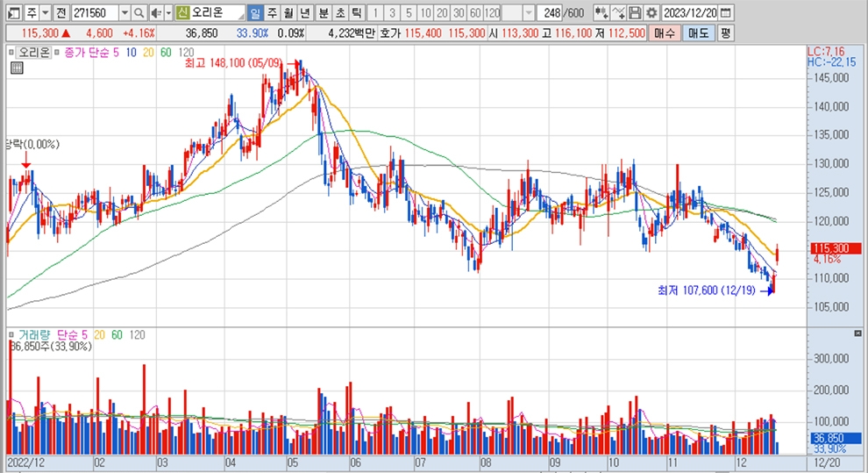
Task: Open the calendar date picker icon
Action: 725,13
